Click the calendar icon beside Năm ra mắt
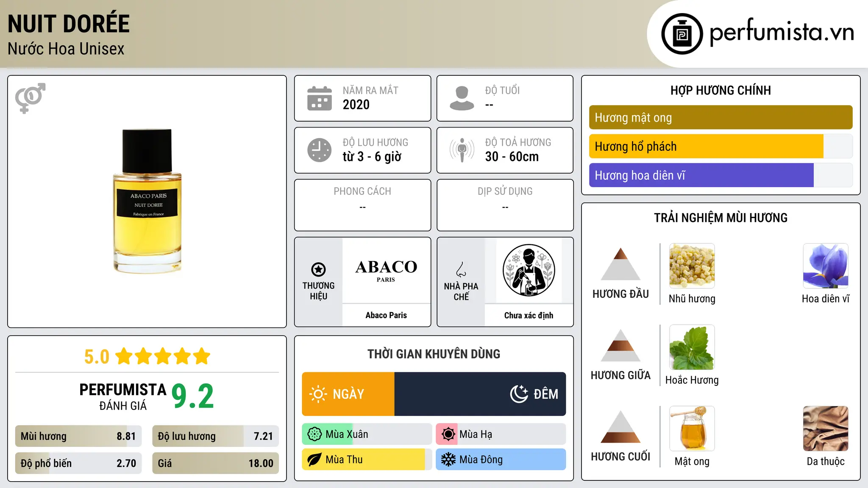The width and height of the screenshot is (868, 488). tap(320, 98)
